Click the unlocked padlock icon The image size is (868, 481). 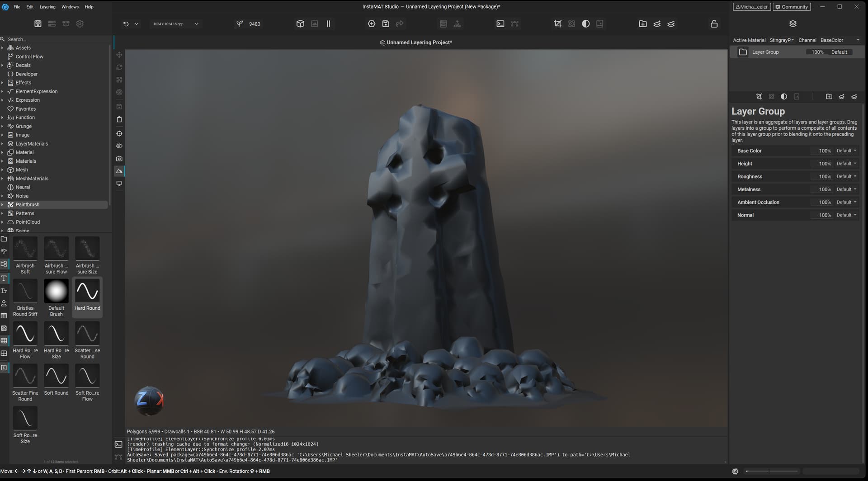714,24
